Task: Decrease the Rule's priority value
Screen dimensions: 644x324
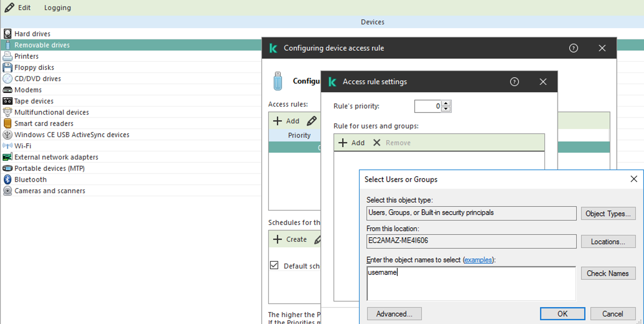Action: click(446, 109)
